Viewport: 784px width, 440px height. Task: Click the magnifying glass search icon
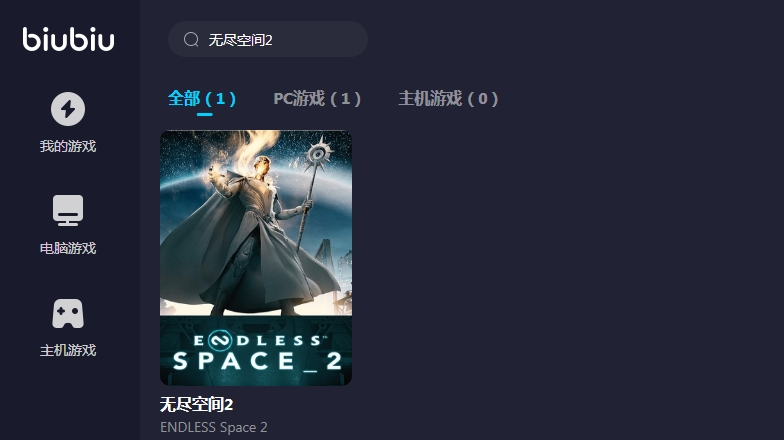(x=191, y=39)
